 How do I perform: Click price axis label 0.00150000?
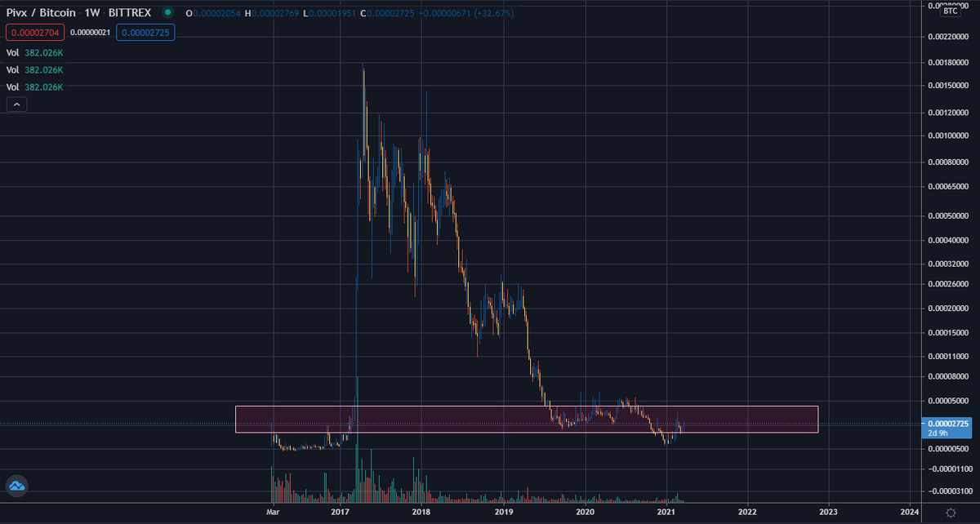pyautogui.click(x=950, y=85)
